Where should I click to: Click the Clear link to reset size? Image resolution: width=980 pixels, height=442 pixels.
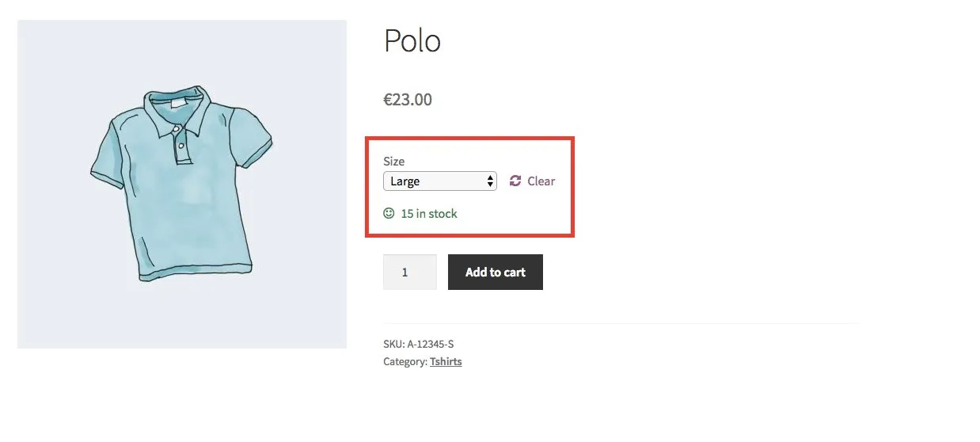pyautogui.click(x=541, y=181)
